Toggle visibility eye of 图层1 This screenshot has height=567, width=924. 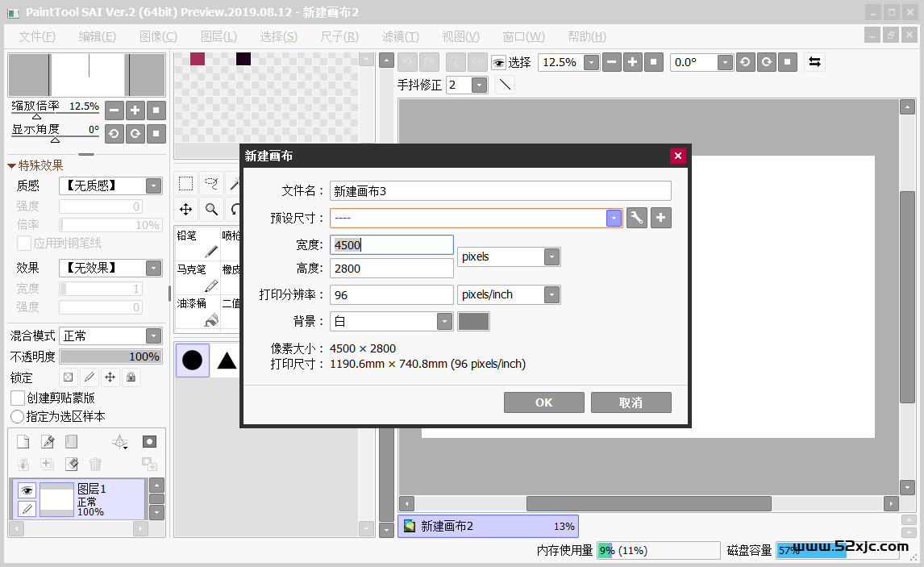[x=27, y=490]
